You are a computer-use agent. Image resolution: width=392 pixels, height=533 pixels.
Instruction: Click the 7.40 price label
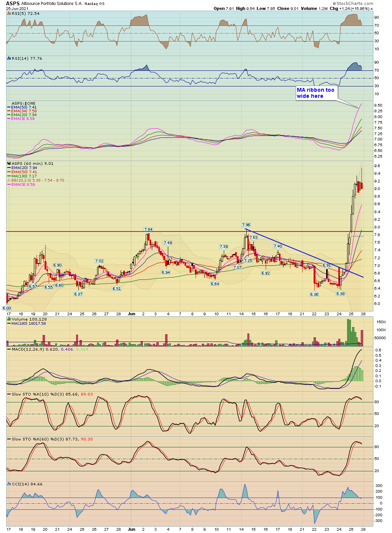278,246
